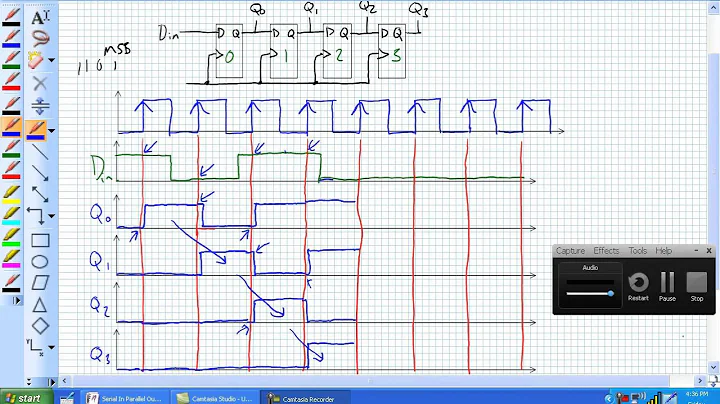Adjust the Audio level slider
Screen dimensions: 720x404
coord(590,293)
